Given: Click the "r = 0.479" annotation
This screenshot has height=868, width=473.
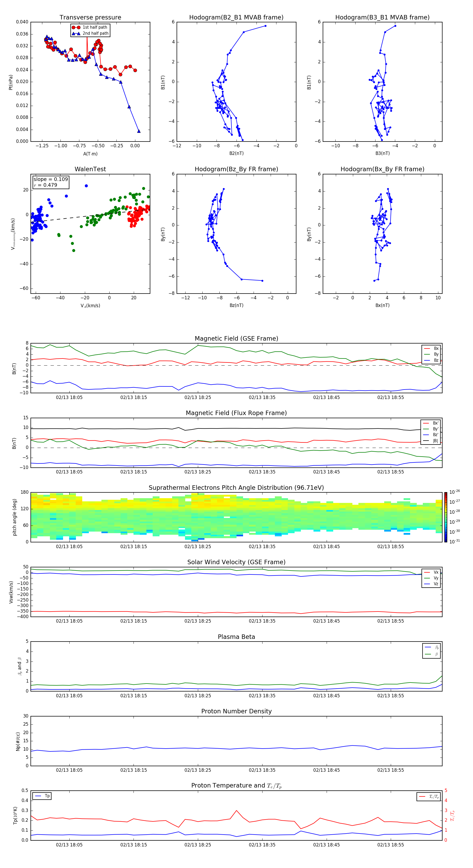Looking at the screenshot, I should (x=45, y=185).
